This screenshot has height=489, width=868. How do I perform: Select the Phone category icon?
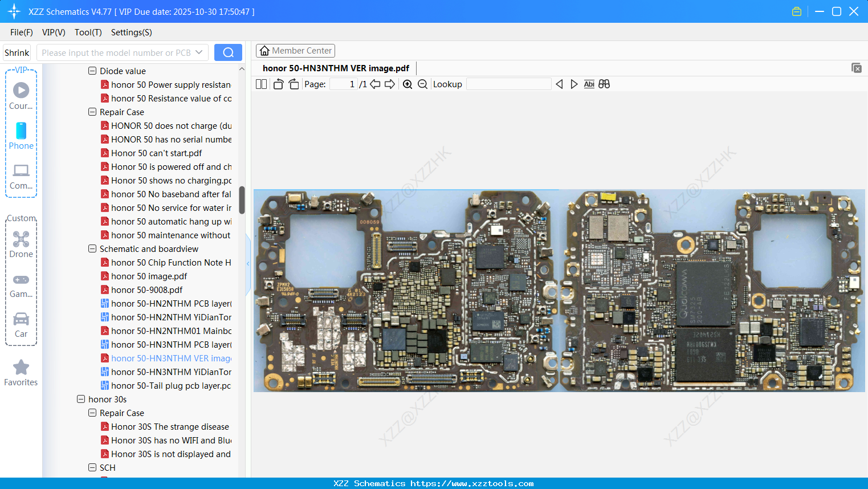[21, 136]
